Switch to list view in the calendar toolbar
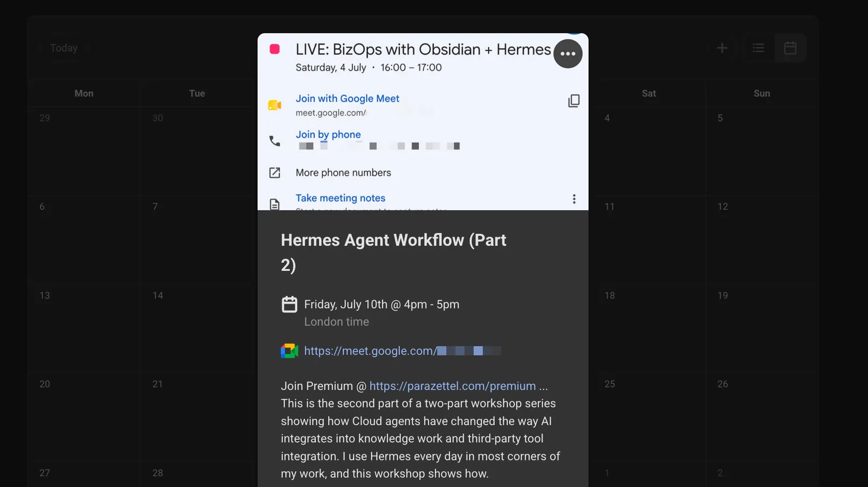Screen dimensions: 868x487 click(x=758, y=48)
